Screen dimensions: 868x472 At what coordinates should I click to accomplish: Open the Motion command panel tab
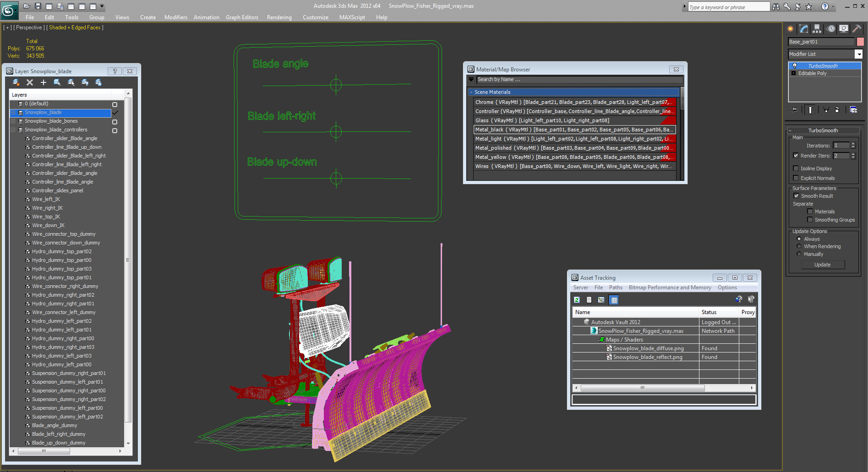pos(831,29)
